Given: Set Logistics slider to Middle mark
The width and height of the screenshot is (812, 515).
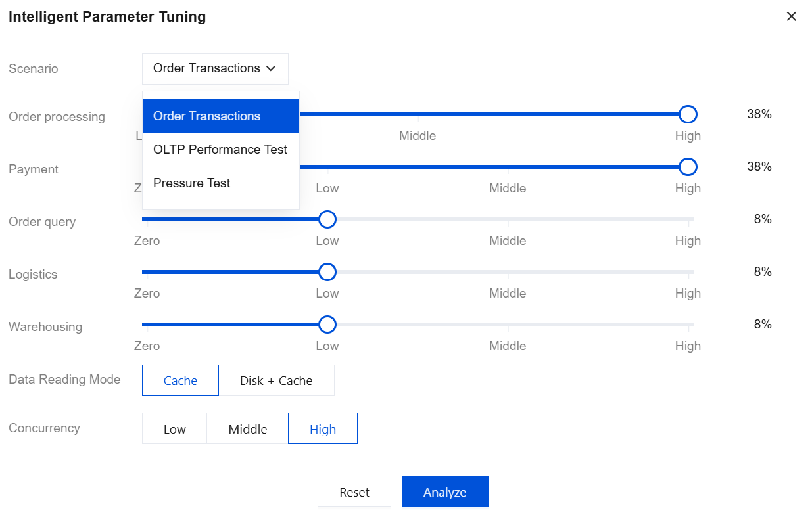Looking at the screenshot, I should point(508,272).
